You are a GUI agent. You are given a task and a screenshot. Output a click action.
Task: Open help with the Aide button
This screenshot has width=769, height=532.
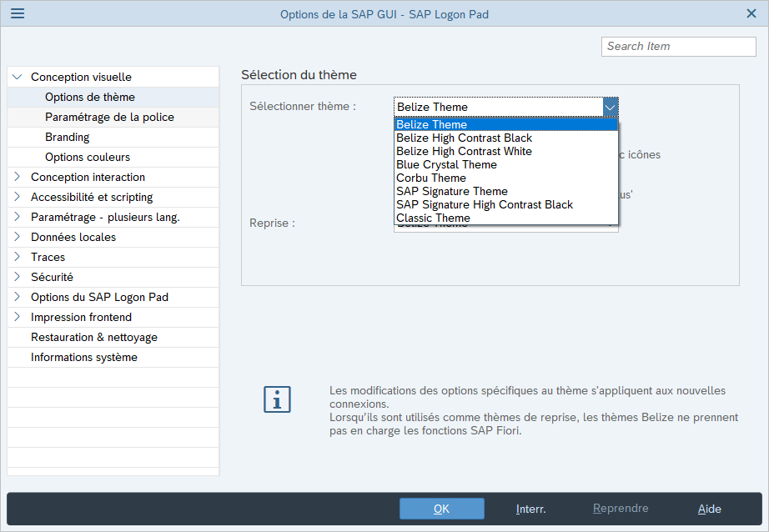coord(709,509)
